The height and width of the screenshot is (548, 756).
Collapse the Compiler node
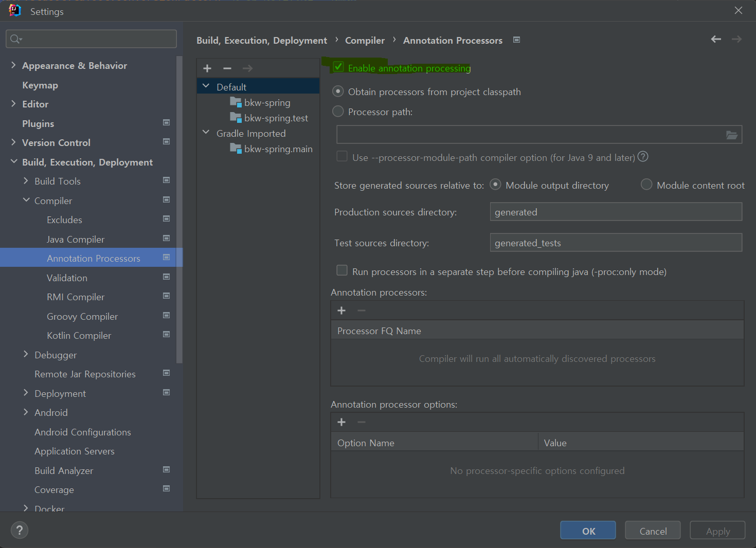click(x=26, y=200)
